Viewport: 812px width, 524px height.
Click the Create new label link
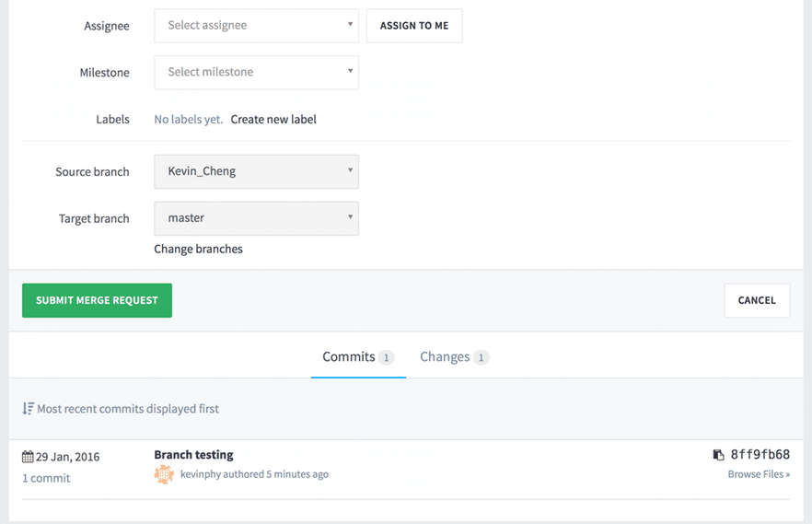tap(273, 120)
